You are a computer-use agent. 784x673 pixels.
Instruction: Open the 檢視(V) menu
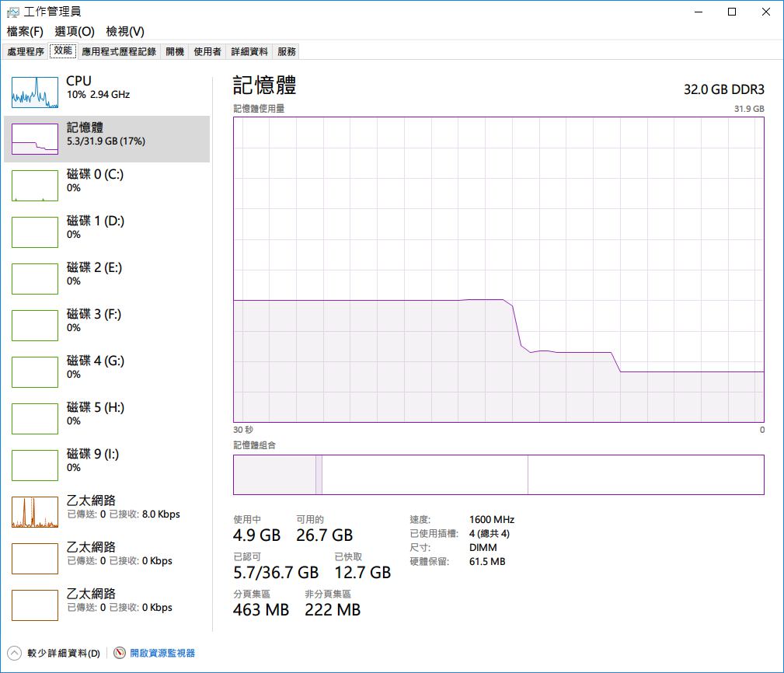[125, 31]
